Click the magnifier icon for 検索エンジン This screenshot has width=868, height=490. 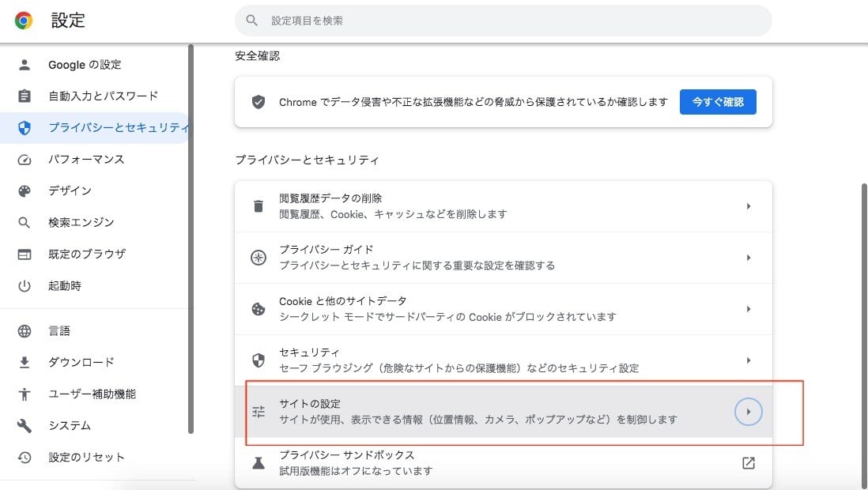pyautogui.click(x=25, y=223)
